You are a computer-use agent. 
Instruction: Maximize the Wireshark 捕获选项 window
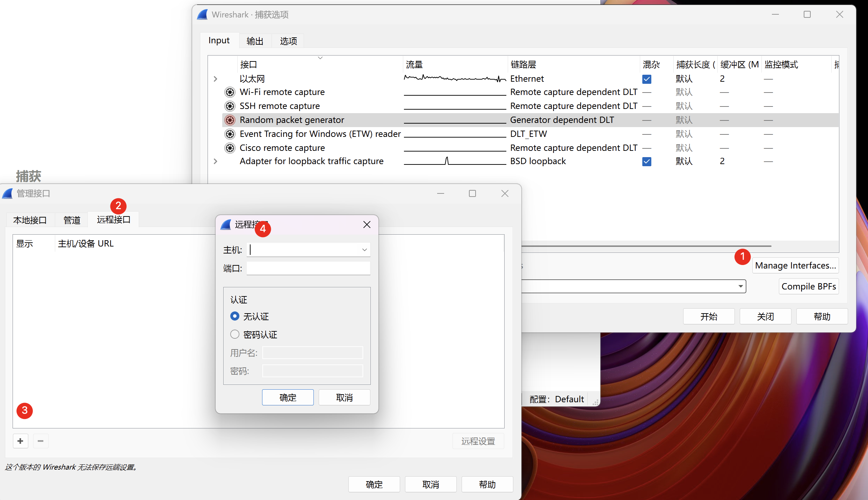(x=807, y=14)
